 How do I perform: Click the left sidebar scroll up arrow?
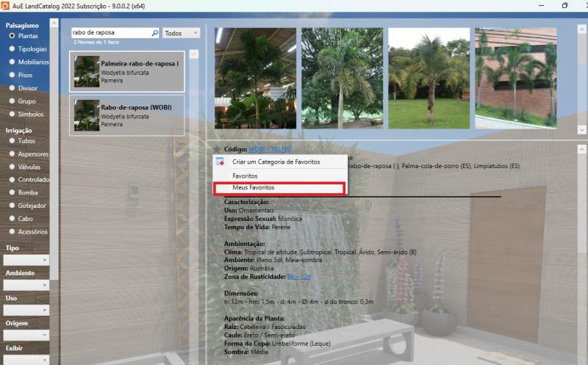pos(54,23)
